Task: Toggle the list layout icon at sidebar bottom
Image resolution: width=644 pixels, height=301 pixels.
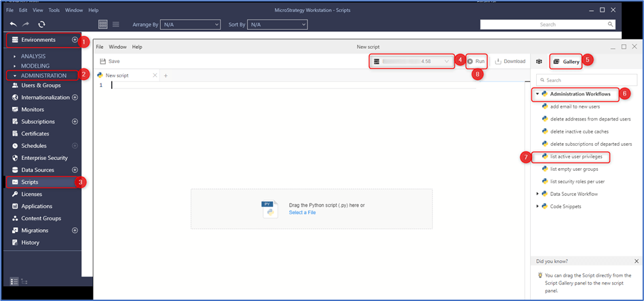Action: click(x=14, y=281)
